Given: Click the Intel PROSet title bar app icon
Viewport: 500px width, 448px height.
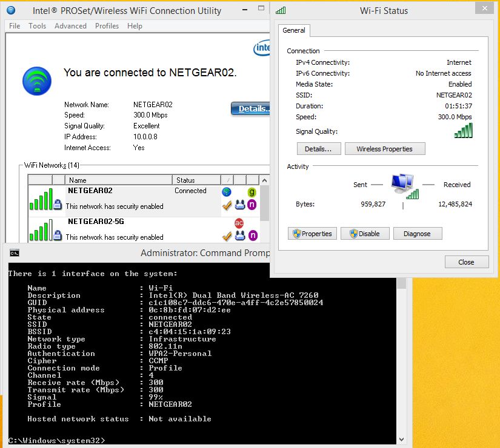Looking at the screenshot, I should coord(11,10).
